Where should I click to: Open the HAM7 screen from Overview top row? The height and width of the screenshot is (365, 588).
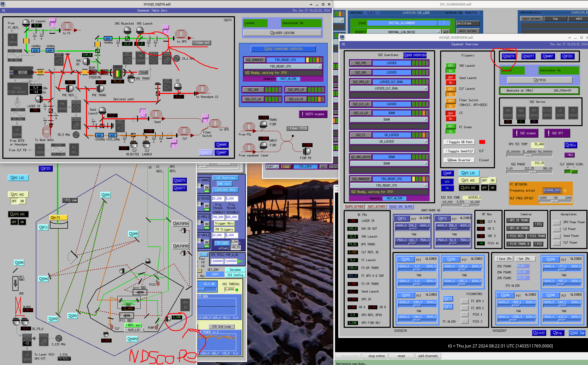click(548, 56)
